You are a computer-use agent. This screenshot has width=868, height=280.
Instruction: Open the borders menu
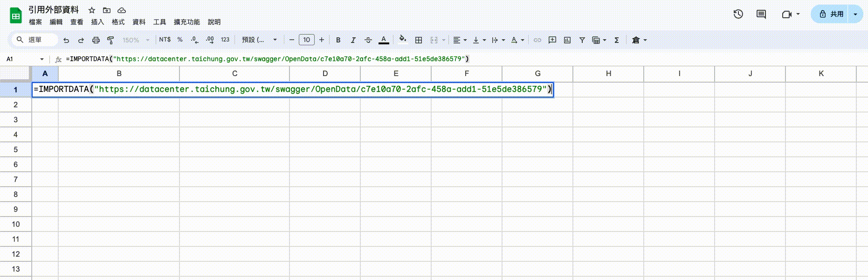pyautogui.click(x=419, y=40)
